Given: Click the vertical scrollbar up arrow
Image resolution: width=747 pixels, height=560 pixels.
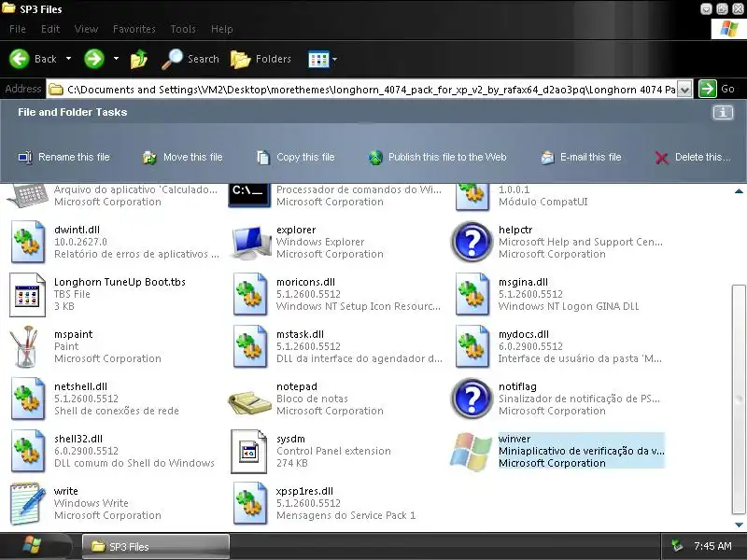Looking at the screenshot, I should click(739, 191).
